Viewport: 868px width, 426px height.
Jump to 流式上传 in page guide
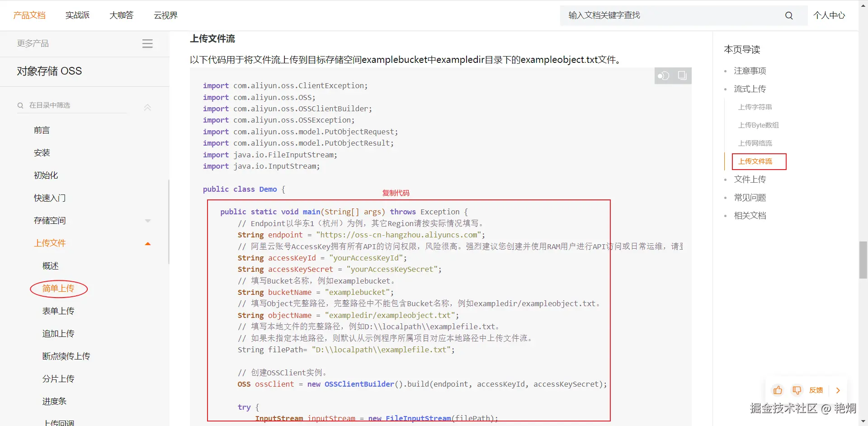coord(750,89)
